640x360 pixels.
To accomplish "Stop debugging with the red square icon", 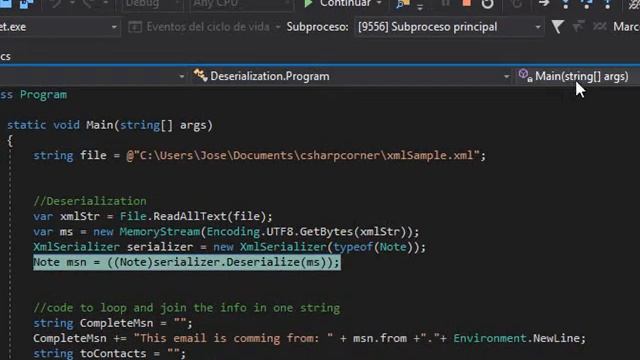I will click(x=467, y=3).
